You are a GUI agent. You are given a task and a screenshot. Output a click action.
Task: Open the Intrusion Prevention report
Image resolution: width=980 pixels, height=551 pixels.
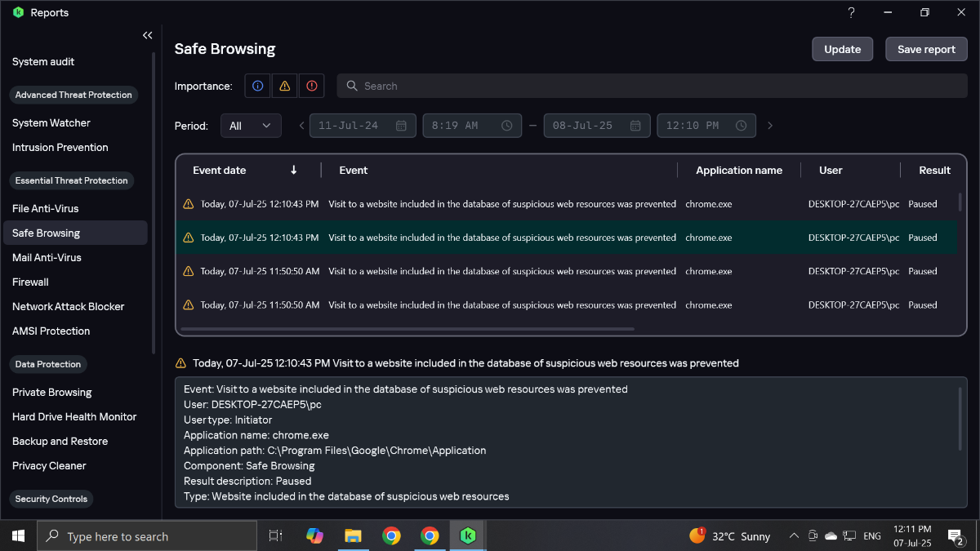pyautogui.click(x=60, y=147)
